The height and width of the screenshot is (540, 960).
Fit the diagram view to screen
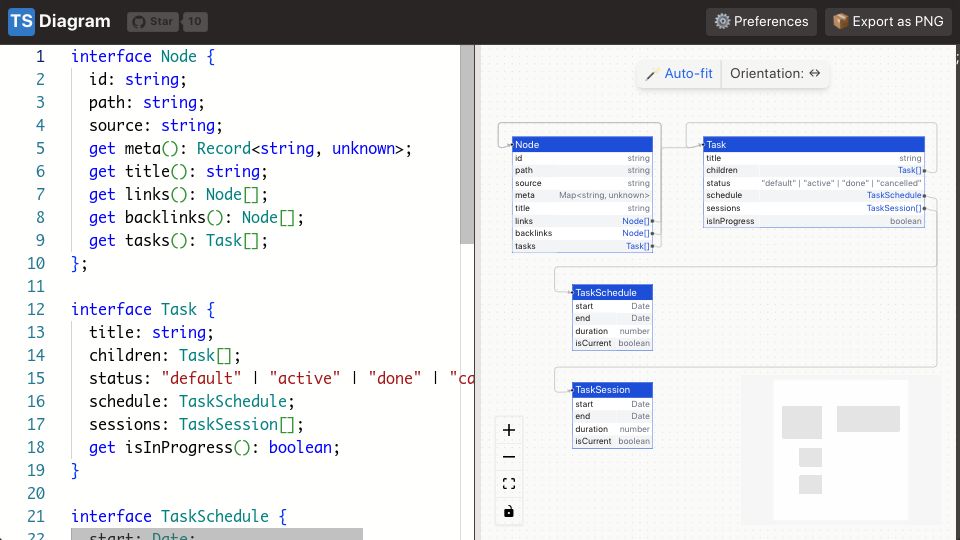tap(509, 484)
